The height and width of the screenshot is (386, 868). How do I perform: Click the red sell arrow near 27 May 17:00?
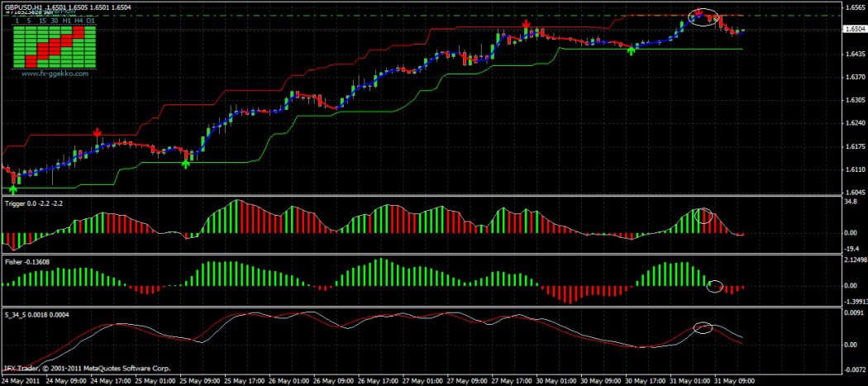pos(526,25)
